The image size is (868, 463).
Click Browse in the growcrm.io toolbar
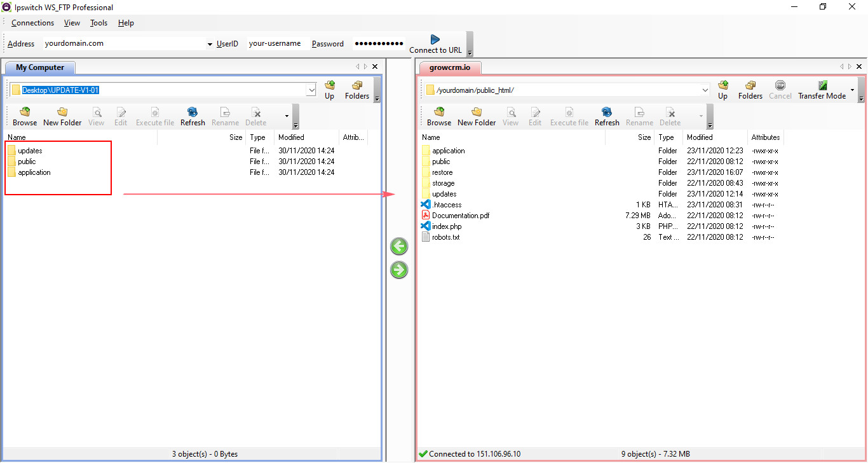[x=439, y=116]
